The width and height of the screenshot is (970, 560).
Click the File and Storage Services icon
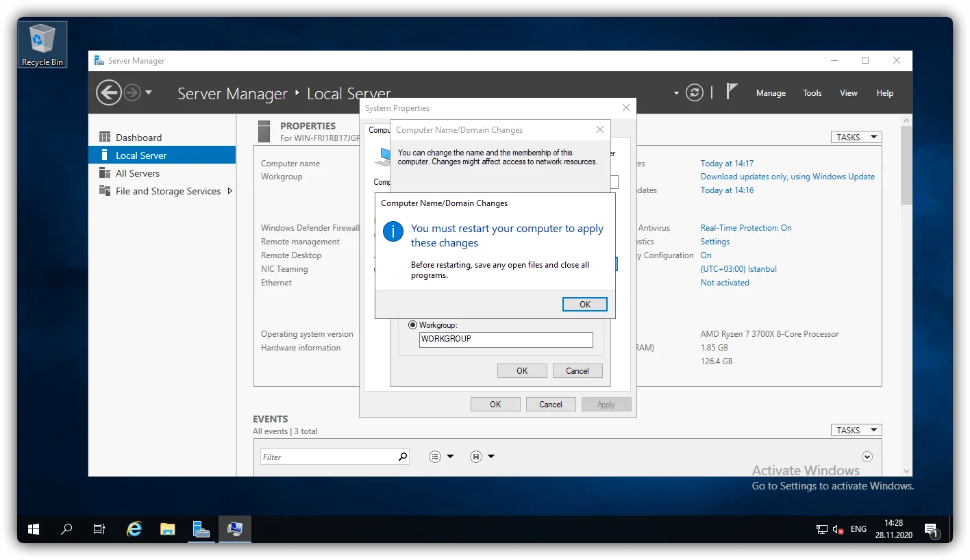[105, 190]
